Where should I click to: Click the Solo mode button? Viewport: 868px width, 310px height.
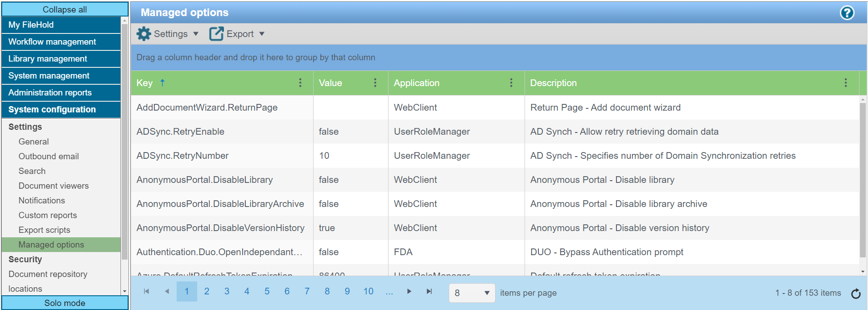[x=65, y=303]
